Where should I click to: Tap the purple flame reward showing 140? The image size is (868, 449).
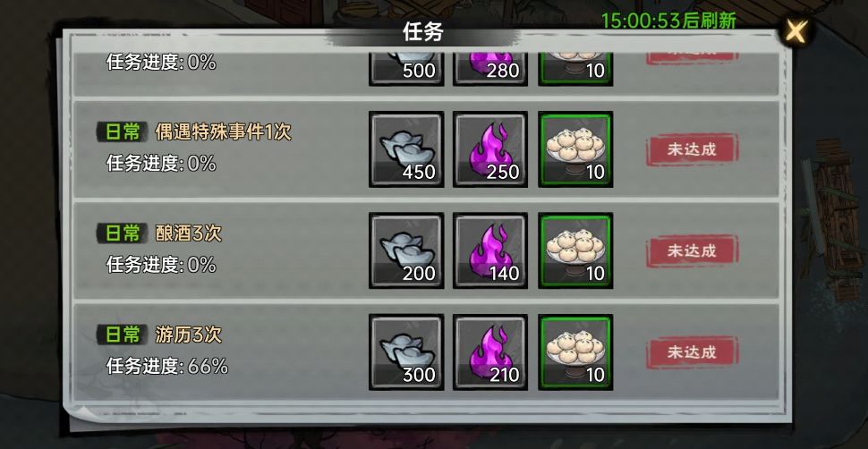[490, 250]
